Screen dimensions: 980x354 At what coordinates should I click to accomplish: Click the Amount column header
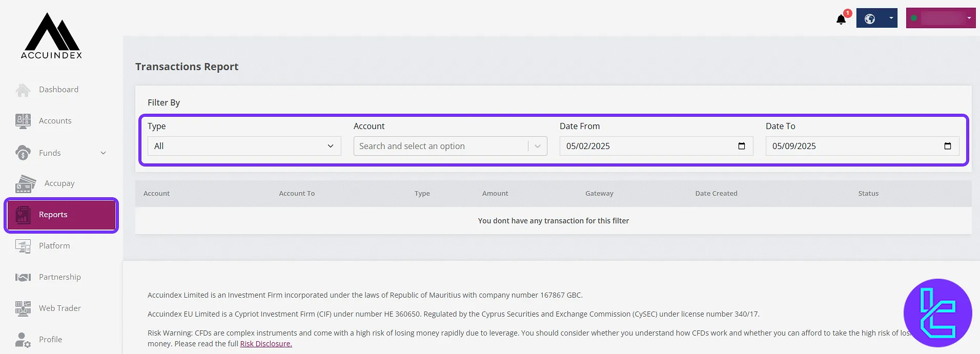pyautogui.click(x=495, y=194)
